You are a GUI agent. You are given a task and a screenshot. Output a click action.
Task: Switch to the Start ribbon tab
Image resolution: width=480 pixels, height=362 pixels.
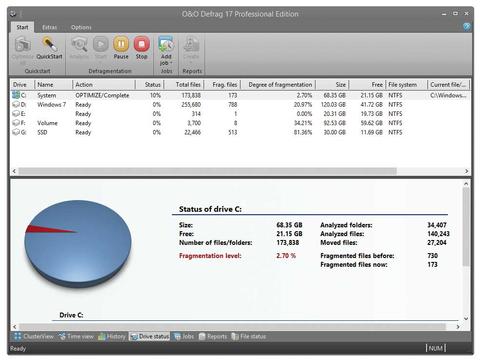point(22,27)
